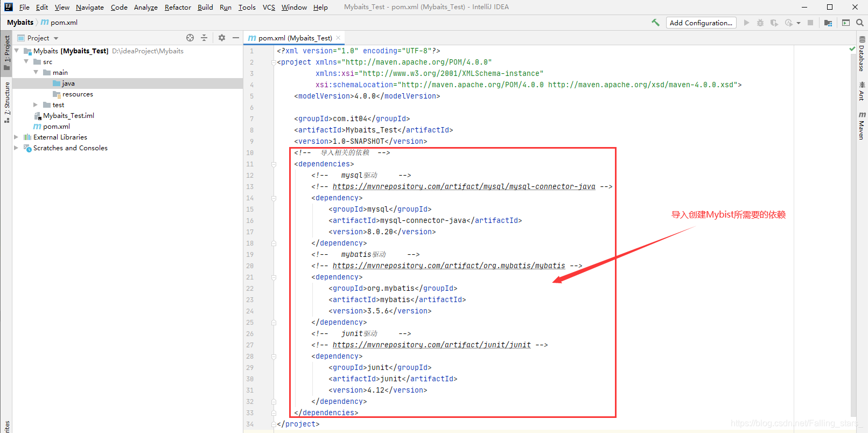
Task: Open the Help menu
Action: [x=320, y=7]
